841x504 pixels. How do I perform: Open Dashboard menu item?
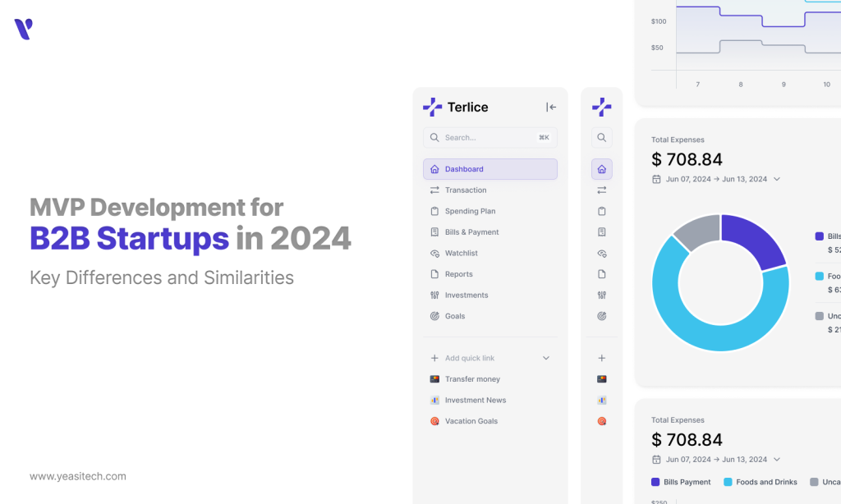pos(489,169)
